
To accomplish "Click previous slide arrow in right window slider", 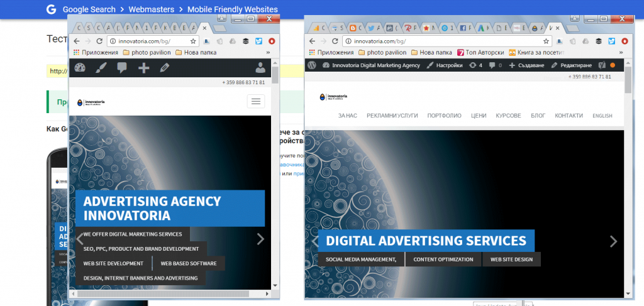I will 316,241.
